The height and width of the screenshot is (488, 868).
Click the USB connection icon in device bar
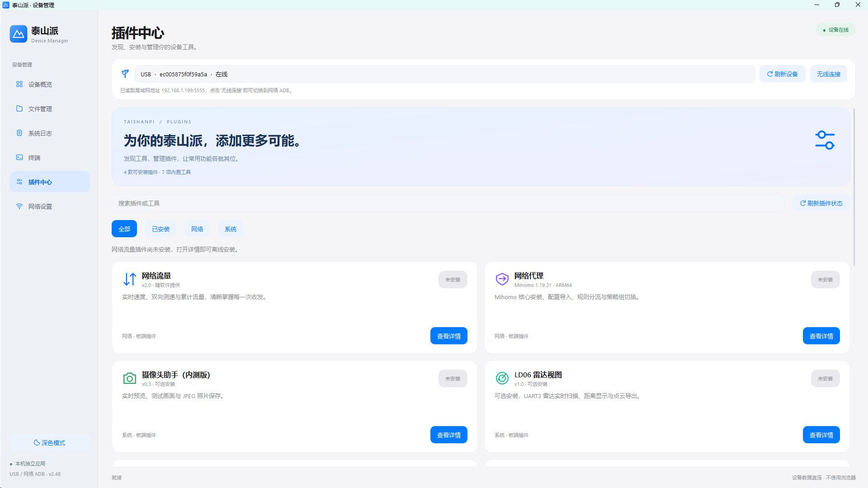125,74
